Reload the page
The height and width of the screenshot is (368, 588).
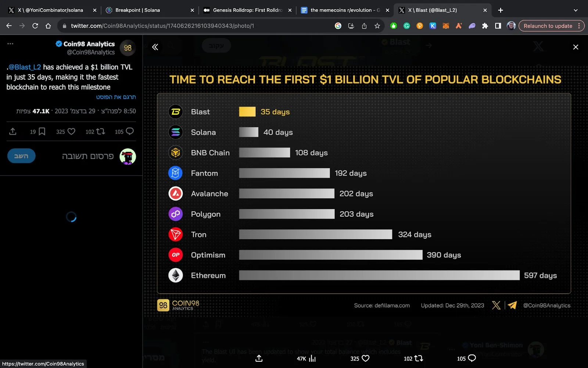tap(35, 26)
